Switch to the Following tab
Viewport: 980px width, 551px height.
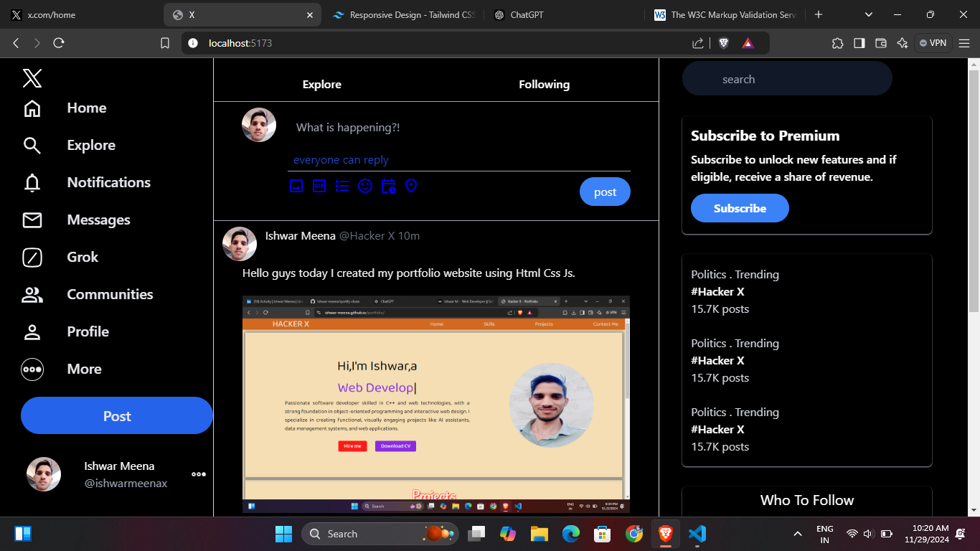coord(544,85)
